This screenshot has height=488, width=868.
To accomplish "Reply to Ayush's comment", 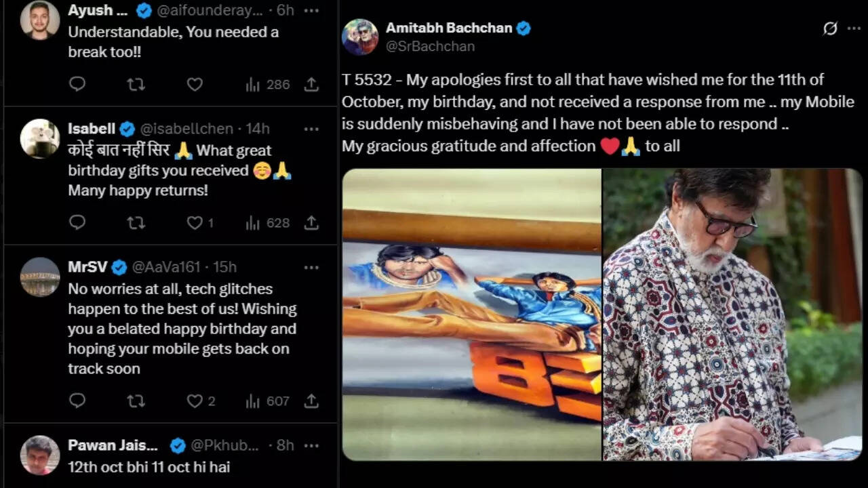I will [77, 84].
